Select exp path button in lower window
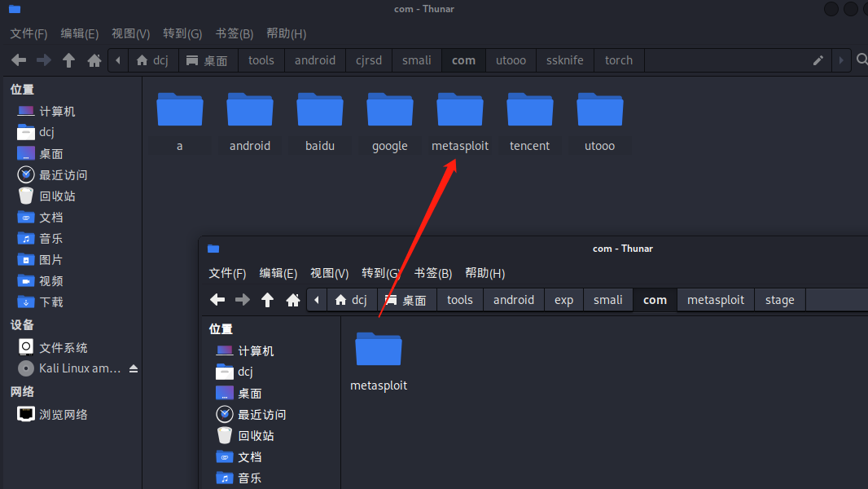The image size is (868, 489). 564,300
